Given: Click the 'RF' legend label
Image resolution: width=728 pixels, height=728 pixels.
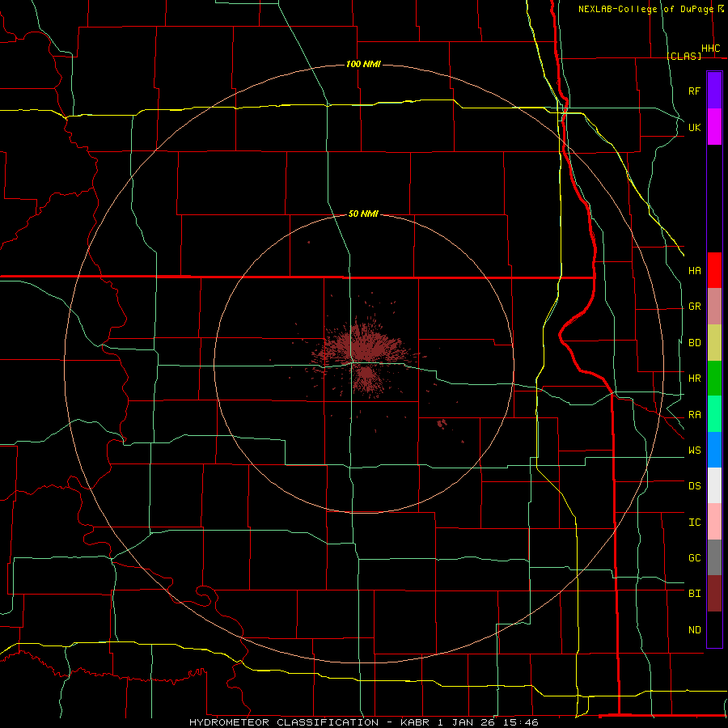Looking at the screenshot, I should 695,91.
